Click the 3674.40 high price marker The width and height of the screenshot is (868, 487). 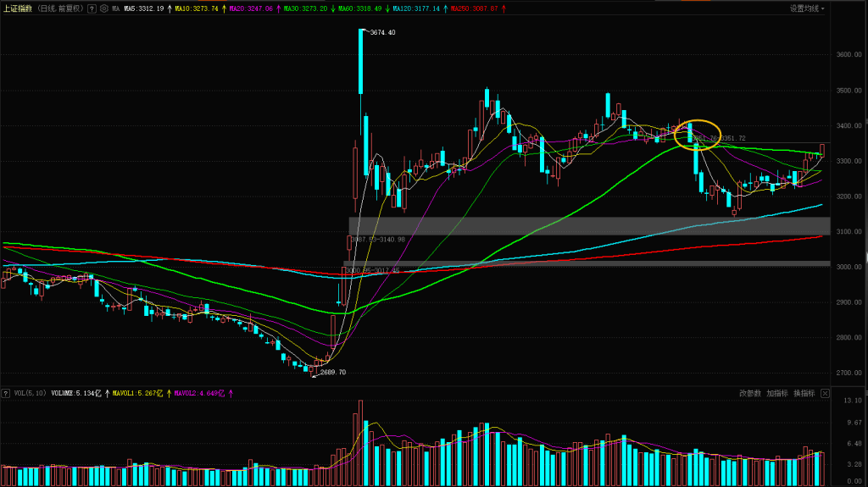(381, 32)
